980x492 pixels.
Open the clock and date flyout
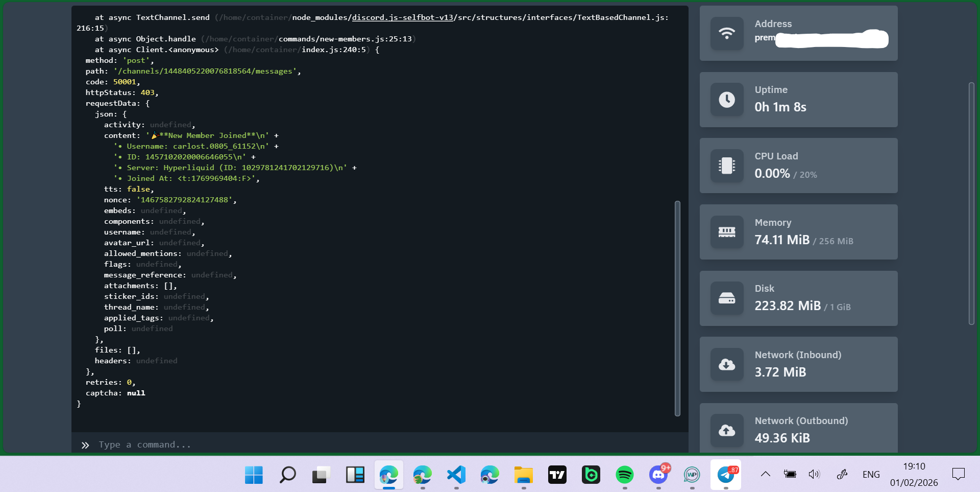914,475
